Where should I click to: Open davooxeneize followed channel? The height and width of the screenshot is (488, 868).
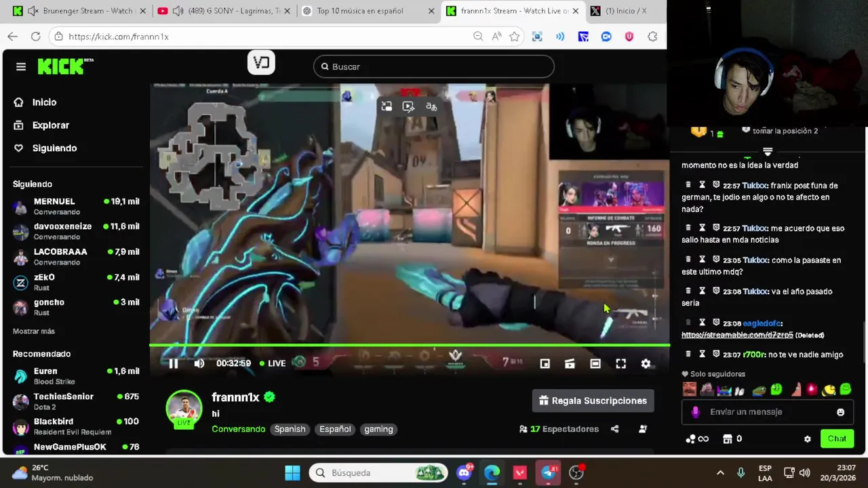tap(76, 231)
